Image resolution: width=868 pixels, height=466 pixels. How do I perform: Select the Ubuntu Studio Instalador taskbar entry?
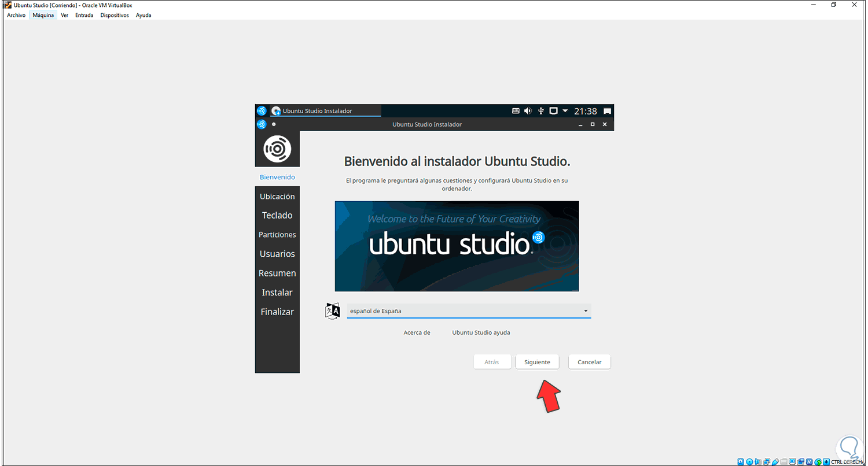pos(325,110)
